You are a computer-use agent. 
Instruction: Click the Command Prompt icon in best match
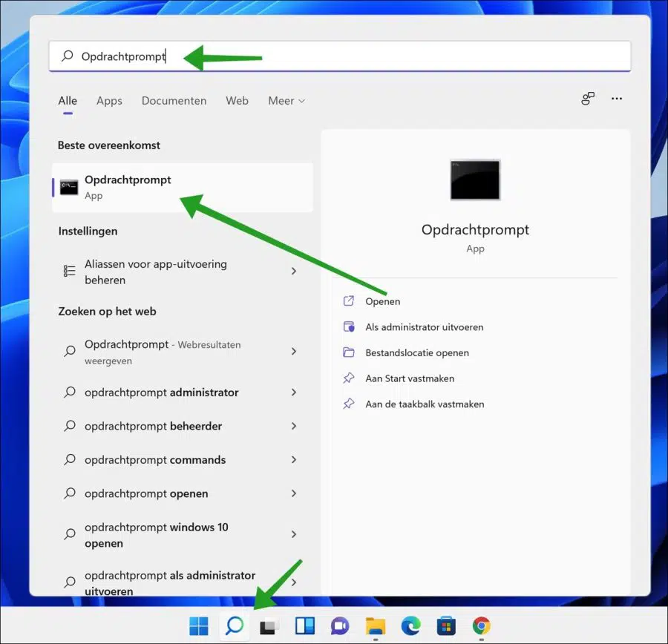pos(69,188)
